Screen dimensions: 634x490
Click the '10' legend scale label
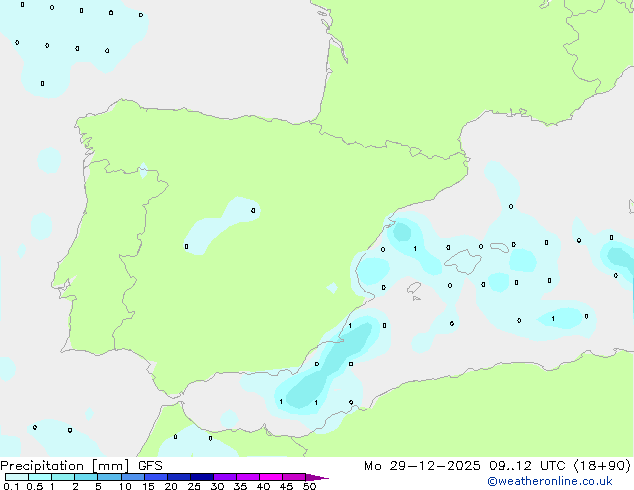click(x=125, y=486)
